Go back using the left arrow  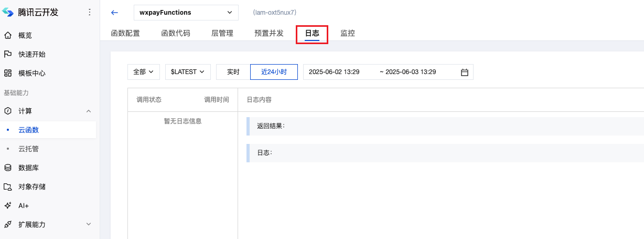pyautogui.click(x=115, y=13)
